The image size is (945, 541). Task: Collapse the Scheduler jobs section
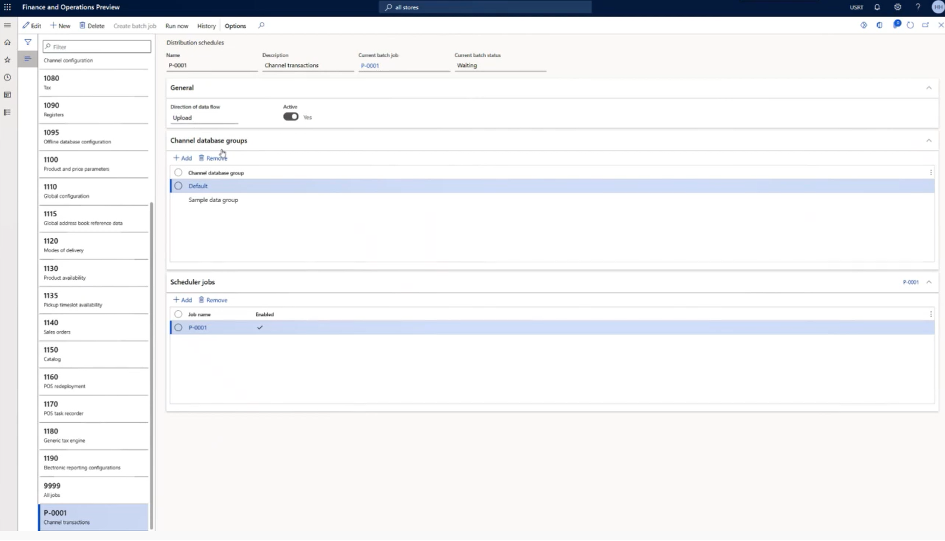(928, 283)
